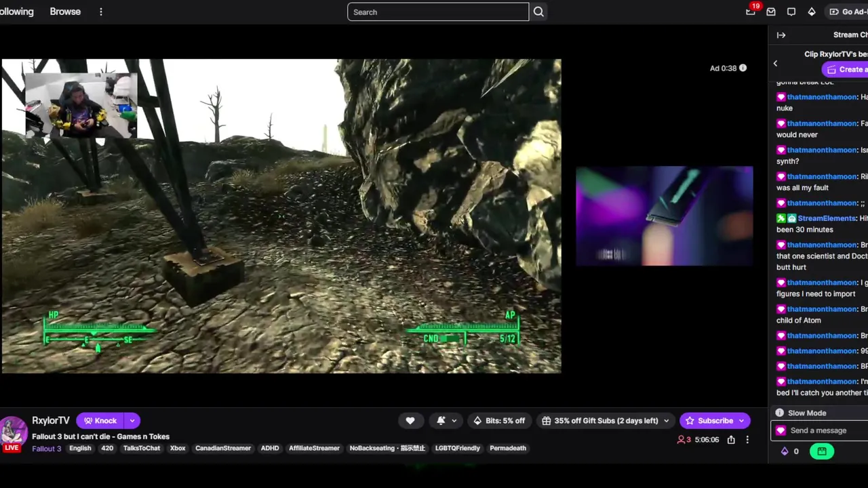Select the CanadianStreamer tag

(x=223, y=448)
